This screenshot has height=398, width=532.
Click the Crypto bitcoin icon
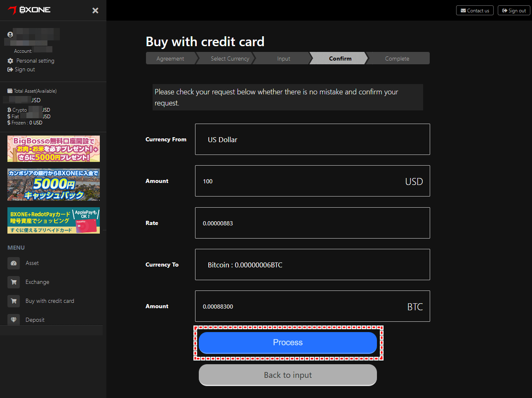(9, 110)
